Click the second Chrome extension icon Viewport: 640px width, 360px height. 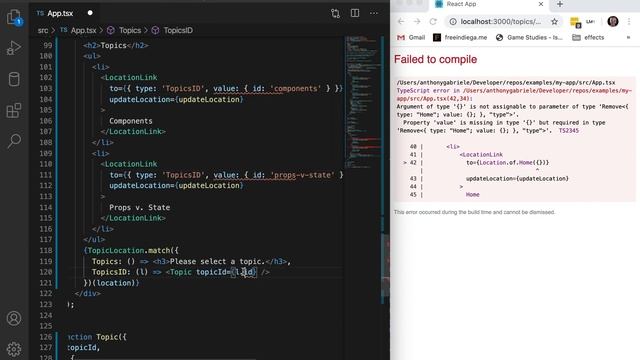(x=591, y=22)
